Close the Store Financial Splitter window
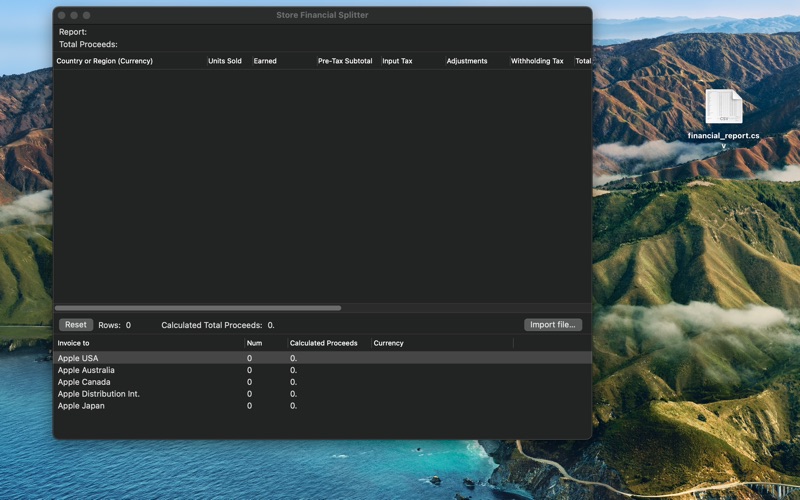The width and height of the screenshot is (800, 500). point(62,15)
